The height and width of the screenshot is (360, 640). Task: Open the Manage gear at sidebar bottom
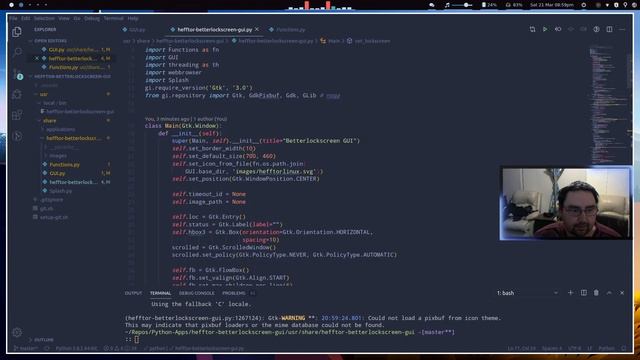pyautogui.click(x=17, y=332)
